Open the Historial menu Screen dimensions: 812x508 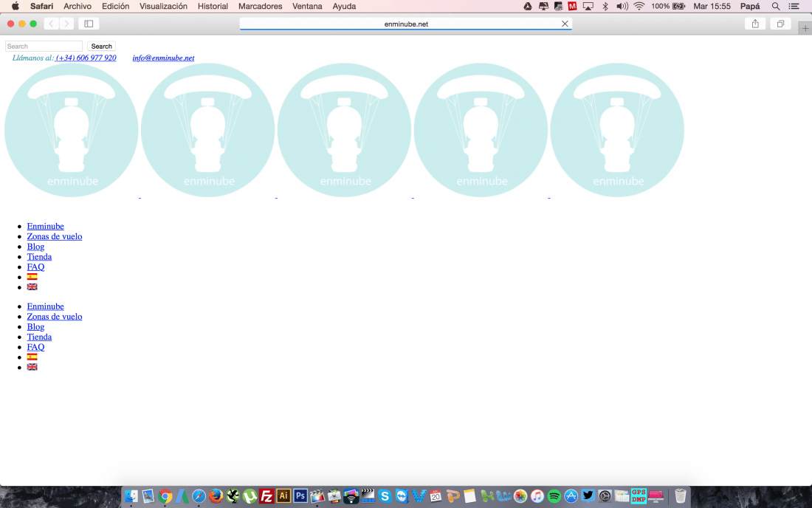tap(213, 6)
